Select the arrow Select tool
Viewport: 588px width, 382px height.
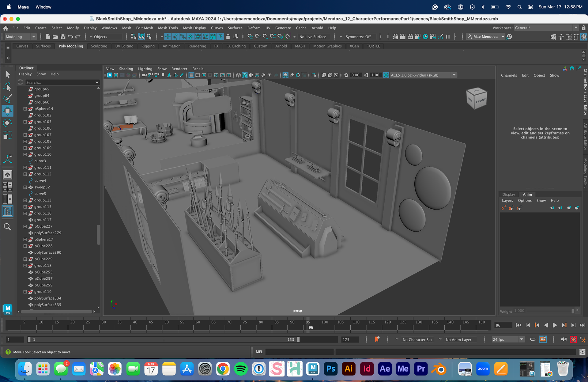coord(8,74)
